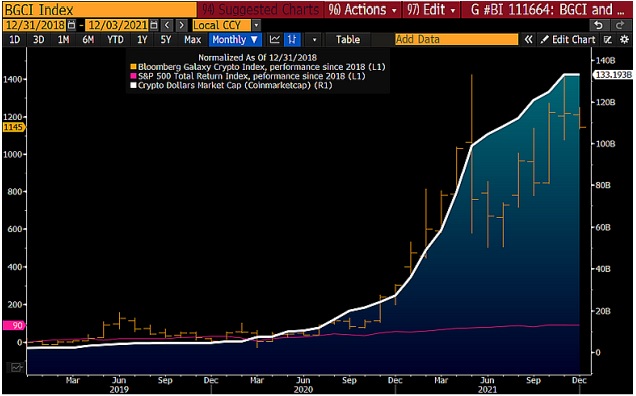Open the 97) Edit menu
The image size is (636, 396).
431,9
